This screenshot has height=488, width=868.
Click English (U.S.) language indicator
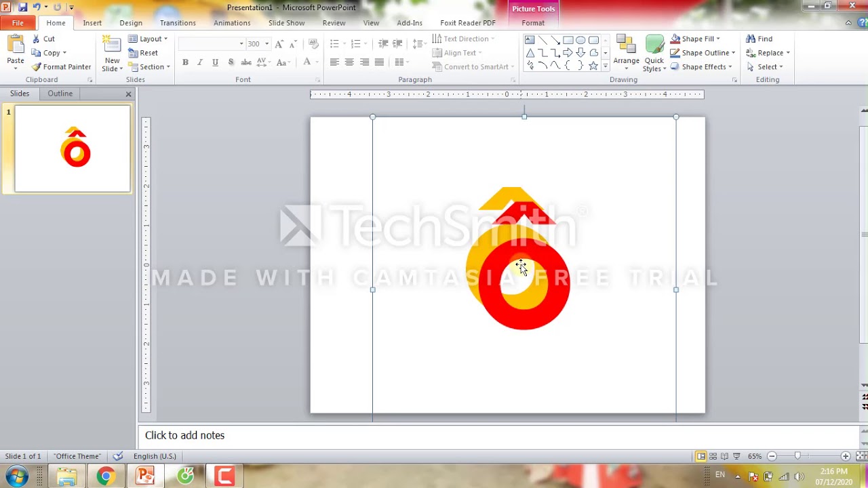(155, 456)
